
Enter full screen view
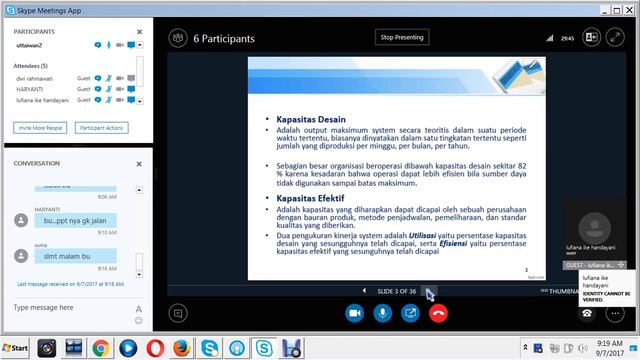pos(615,38)
